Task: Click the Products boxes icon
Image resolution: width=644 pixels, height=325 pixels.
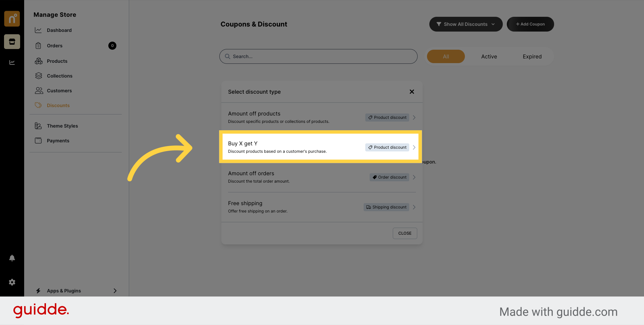Action: [x=39, y=61]
